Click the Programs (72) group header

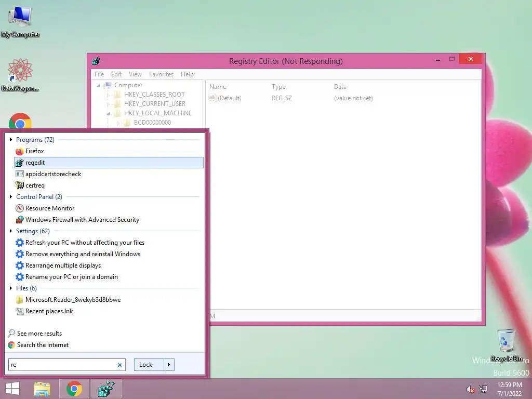click(35, 140)
